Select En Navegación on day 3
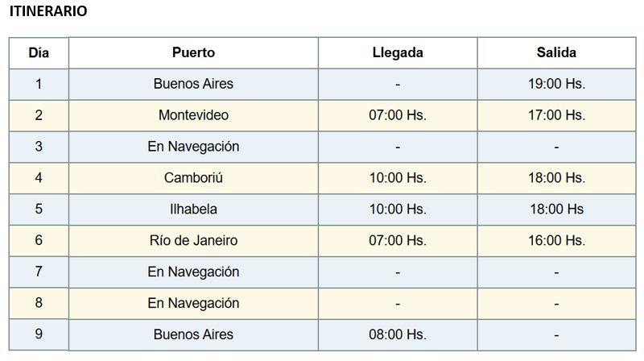This screenshot has height=361, width=644. [x=193, y=147]
